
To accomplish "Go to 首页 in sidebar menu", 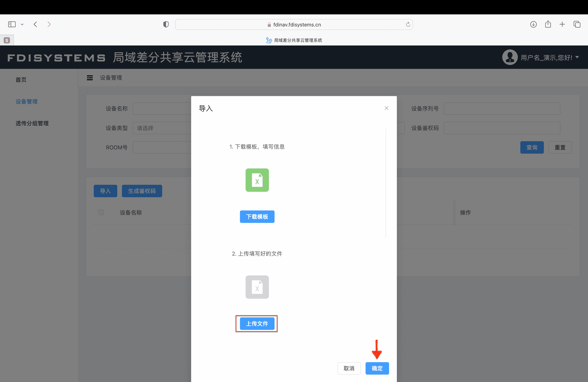I will pyautogui.click(x=21, y=80).
